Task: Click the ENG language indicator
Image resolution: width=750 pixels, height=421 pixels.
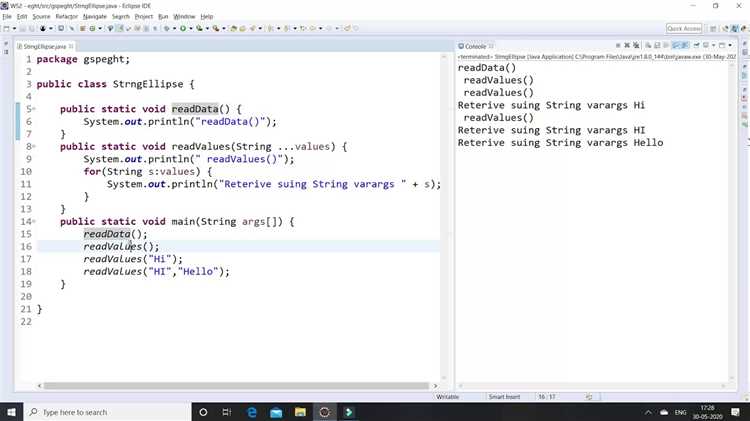Action: tap(680, 412)
